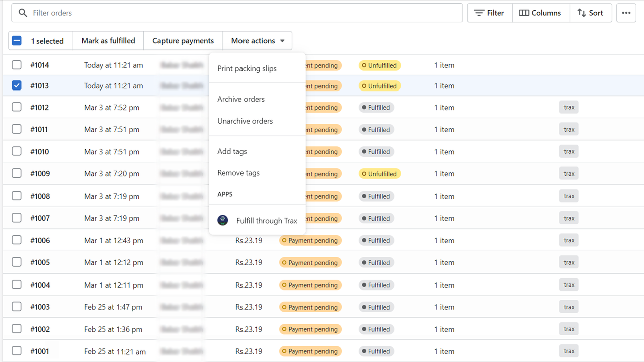This screenshot has height=362, width=644.
Task: Check the box for order #1010
Action: 17,151
